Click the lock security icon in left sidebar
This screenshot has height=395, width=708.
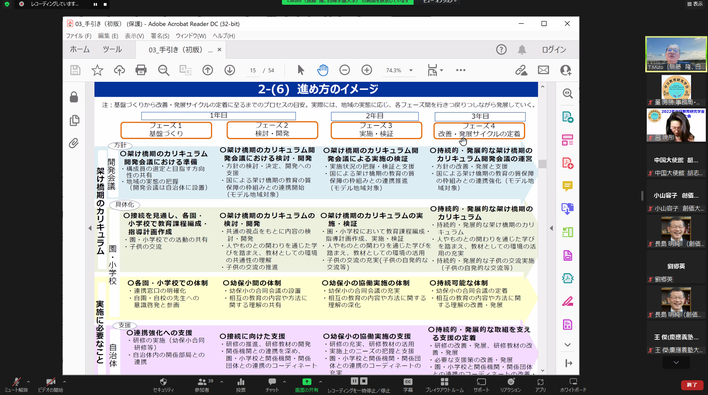74,97
